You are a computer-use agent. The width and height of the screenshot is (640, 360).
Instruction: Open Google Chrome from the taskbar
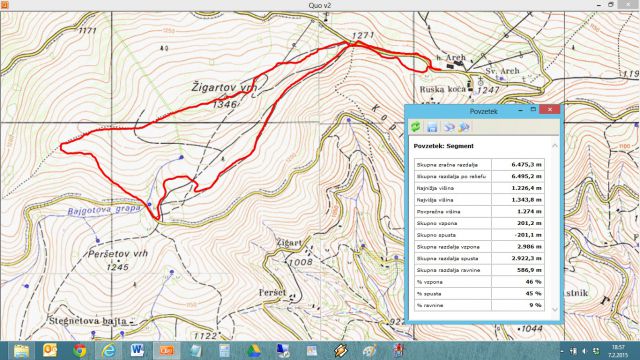point(80,351)
